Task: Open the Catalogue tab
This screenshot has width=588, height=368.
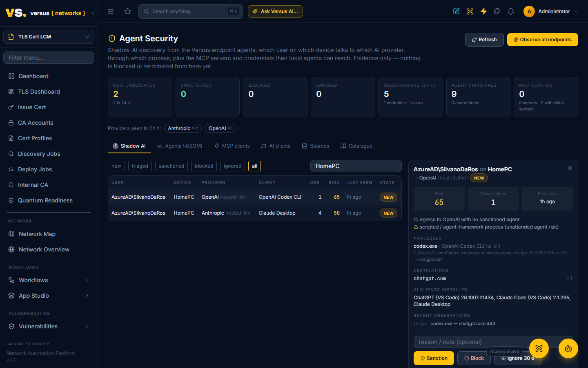Action: 356,146
